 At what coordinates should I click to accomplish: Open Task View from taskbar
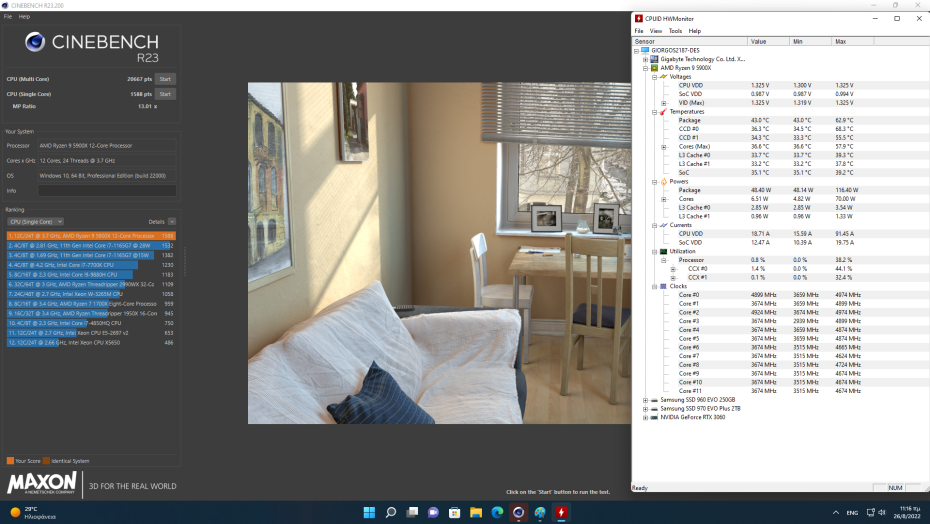pos(412,512)
